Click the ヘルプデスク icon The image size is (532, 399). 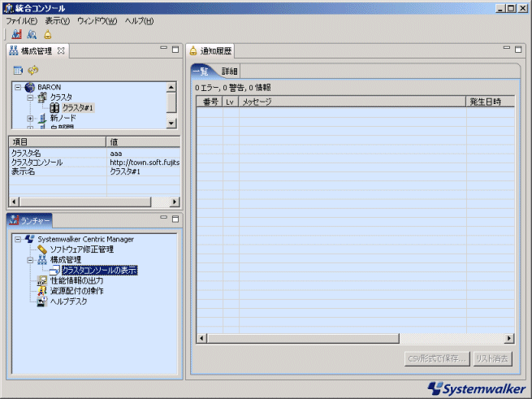pyautogui.click(x=42, y=301)
